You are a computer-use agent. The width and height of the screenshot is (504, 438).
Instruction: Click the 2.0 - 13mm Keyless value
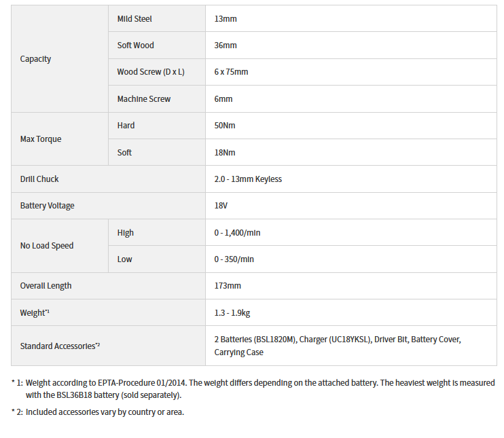tap(248, 179)
